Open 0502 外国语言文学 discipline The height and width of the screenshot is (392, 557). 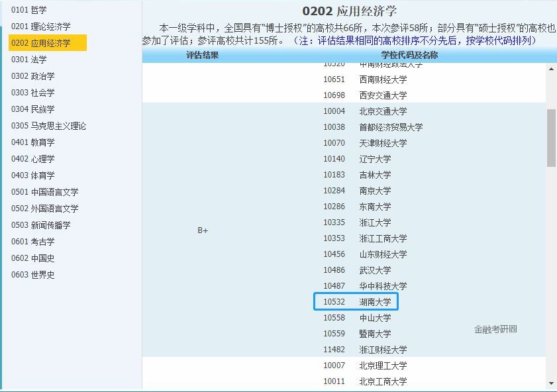(45, 209)
